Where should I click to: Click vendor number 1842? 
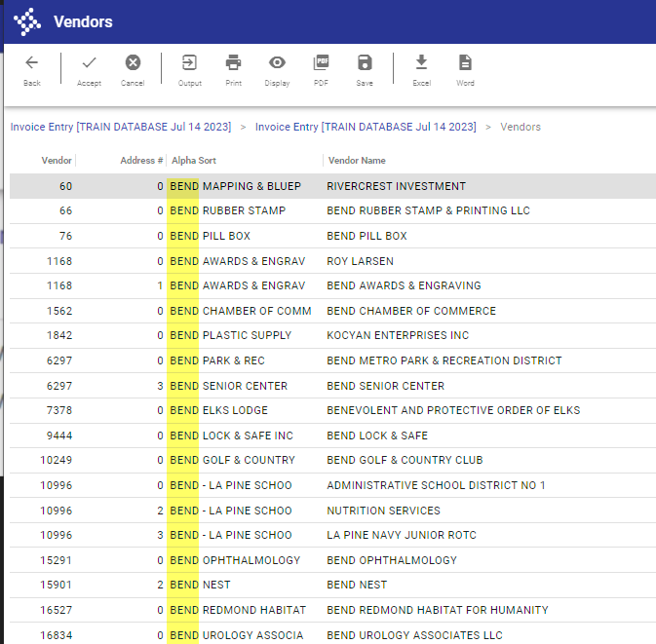[x=59, y=335]
